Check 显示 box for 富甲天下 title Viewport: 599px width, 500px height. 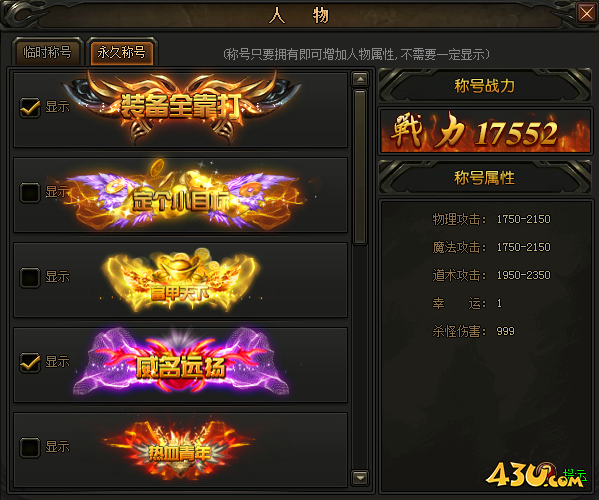30,277
